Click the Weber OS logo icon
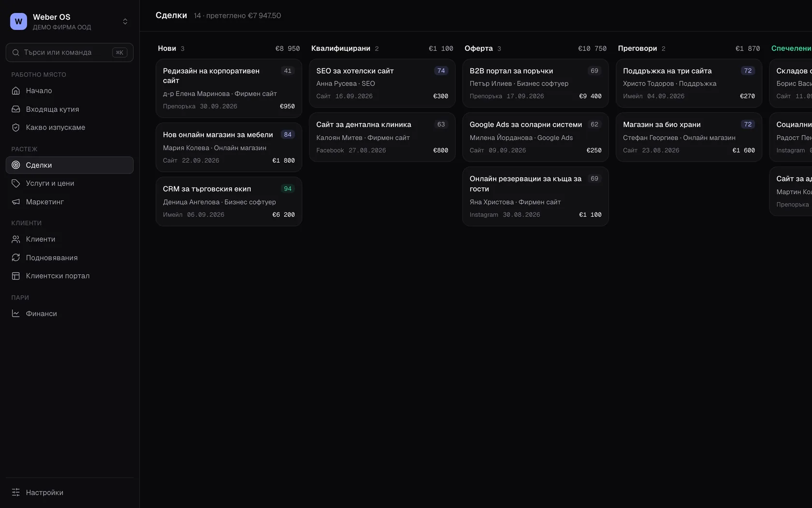 (18, 21)
